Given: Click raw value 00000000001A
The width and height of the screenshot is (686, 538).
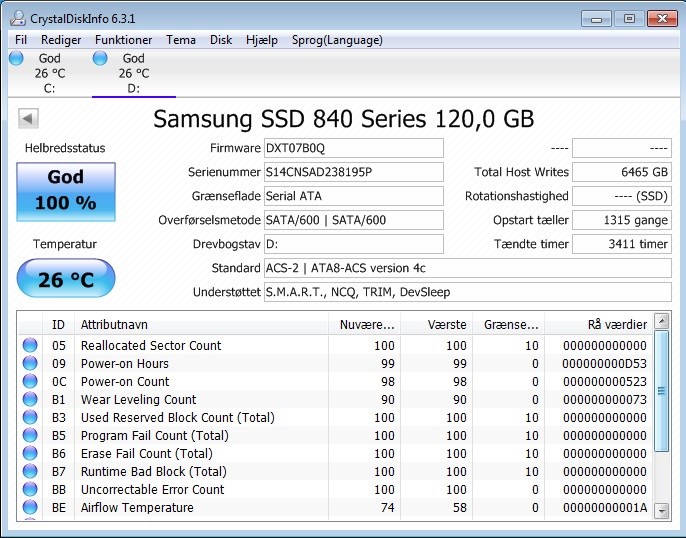Looking at the screenshot, I should [x=605, y=507].
